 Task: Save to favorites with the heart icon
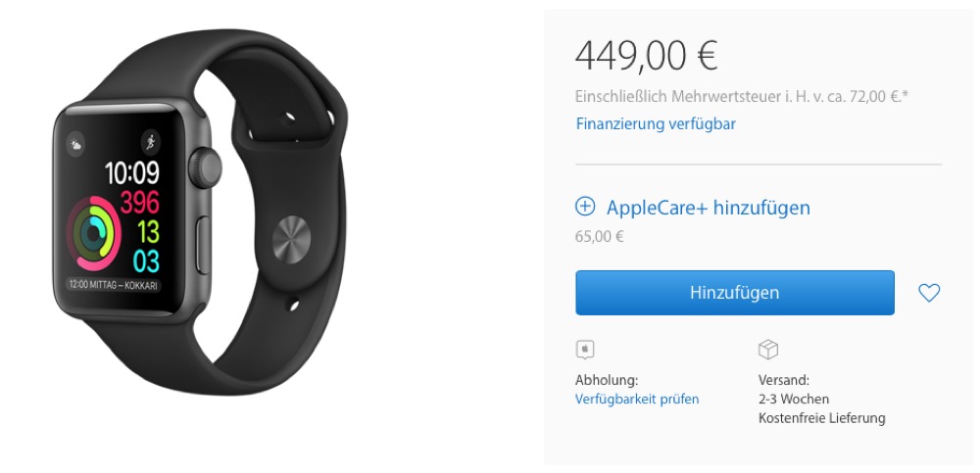click(x=929, y=293)
